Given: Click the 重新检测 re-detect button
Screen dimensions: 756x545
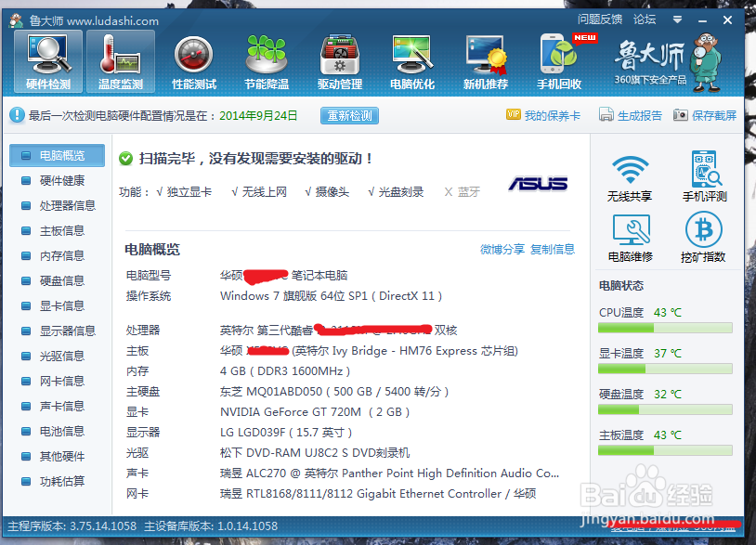Looking at the screenshot, I should (349, 116).
